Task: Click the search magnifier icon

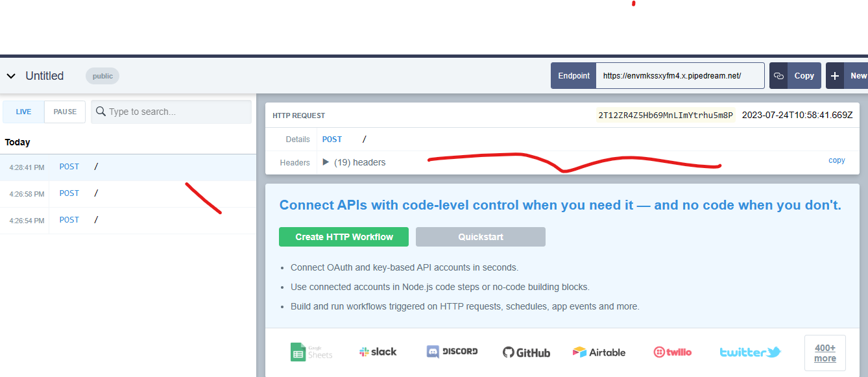Action: (101, 111)
